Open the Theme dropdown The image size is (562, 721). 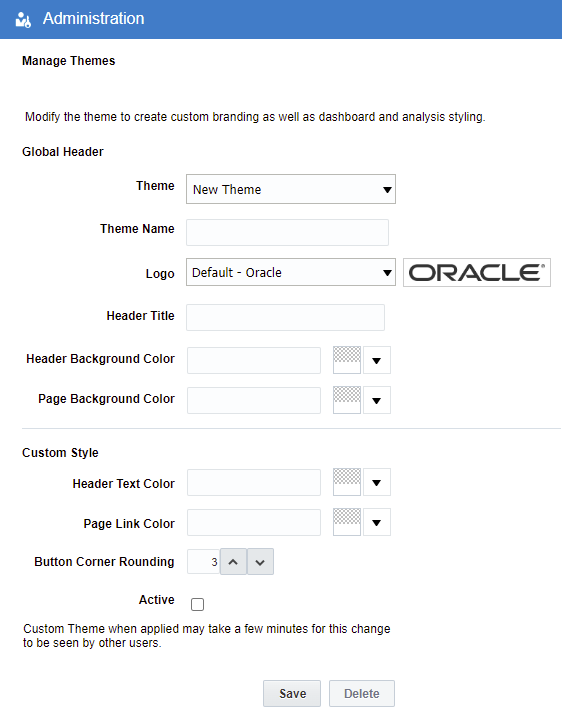pos(291,189)
